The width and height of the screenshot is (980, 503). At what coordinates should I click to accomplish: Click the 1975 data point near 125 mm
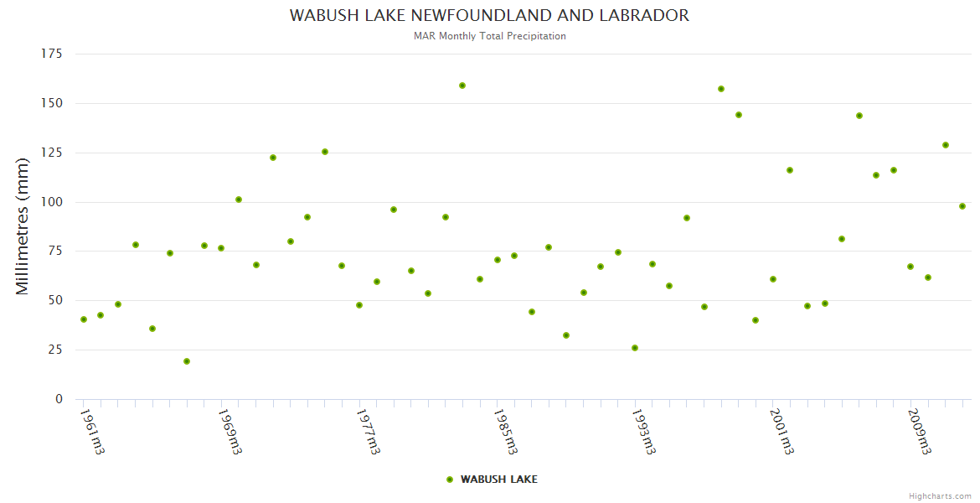[325, 152]
